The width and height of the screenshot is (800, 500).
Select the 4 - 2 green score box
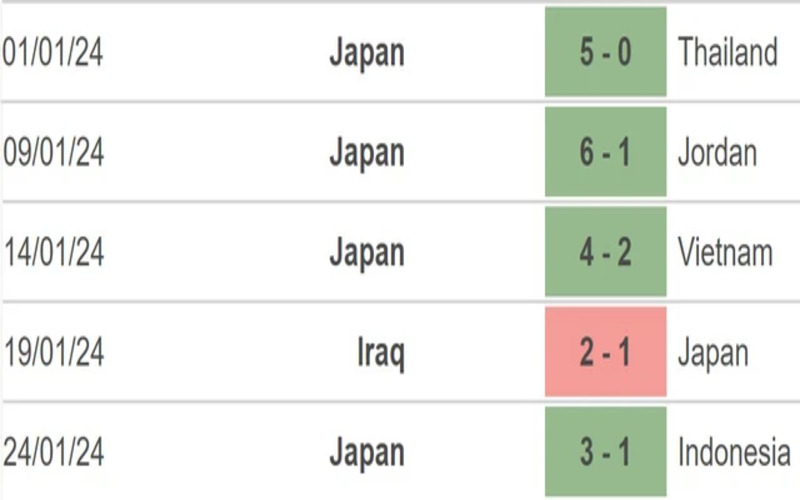click(605, 252)
